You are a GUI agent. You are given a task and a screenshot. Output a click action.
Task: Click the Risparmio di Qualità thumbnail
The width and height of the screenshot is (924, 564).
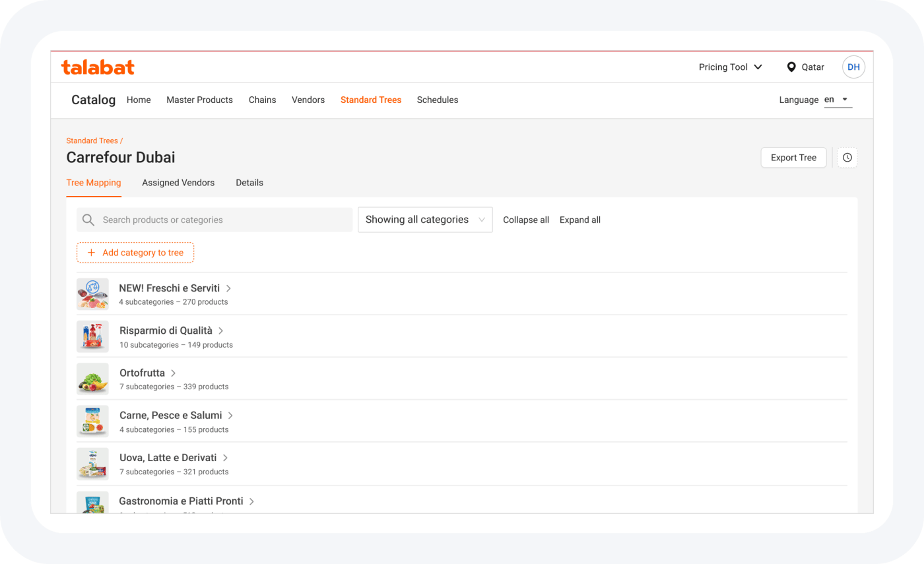coord(92,336)
